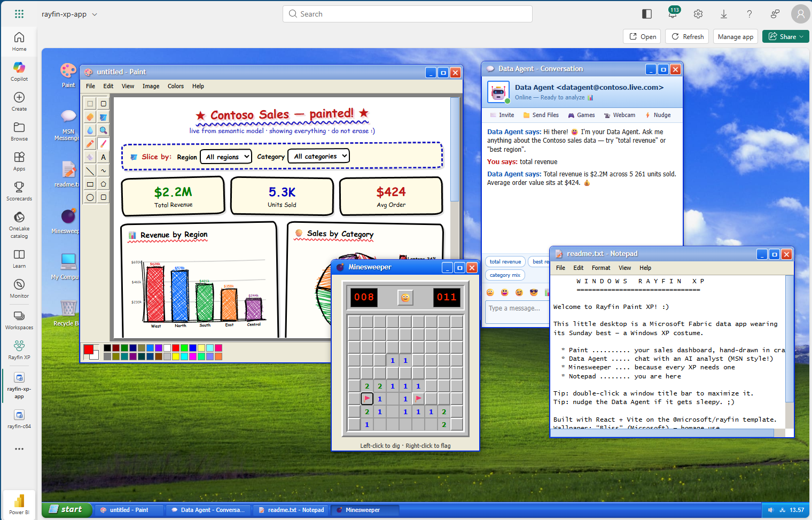Open the All regions dropdown
The width and height of the screenshot is (812, 520).
(226, 157)
